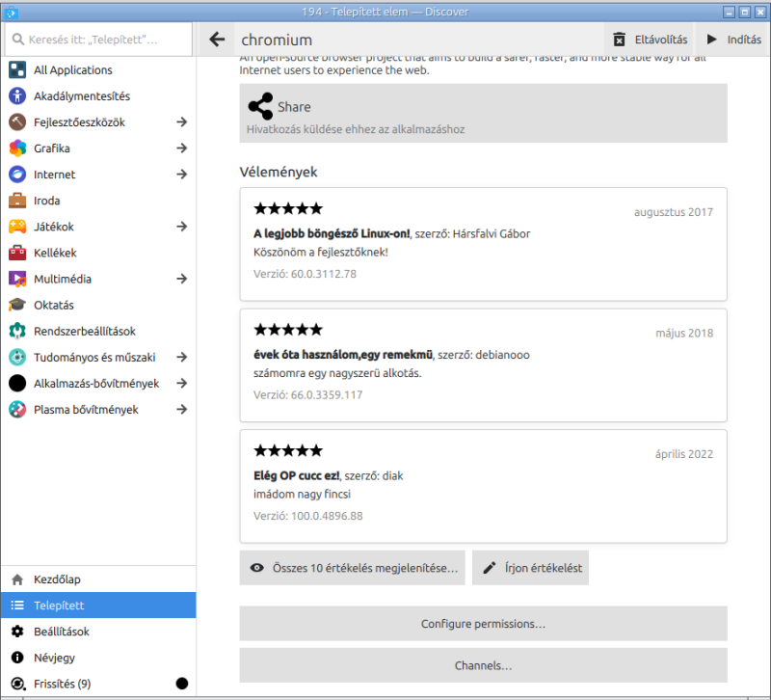The height and width of the screenshot is (700, 771).
Task: Click the Névjegy info icon
Action: click(17, 658)
